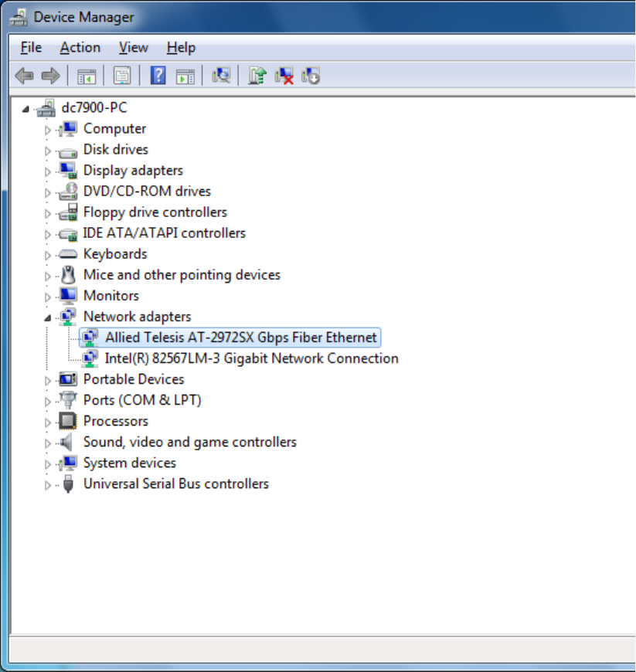Click the blue Help question mark icon
Screen dimensions: 636x672
point(158,76)
